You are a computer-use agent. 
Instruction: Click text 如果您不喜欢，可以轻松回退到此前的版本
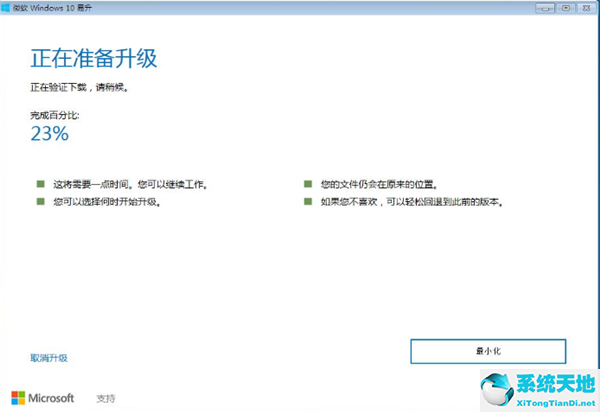(x=412, y=202)
